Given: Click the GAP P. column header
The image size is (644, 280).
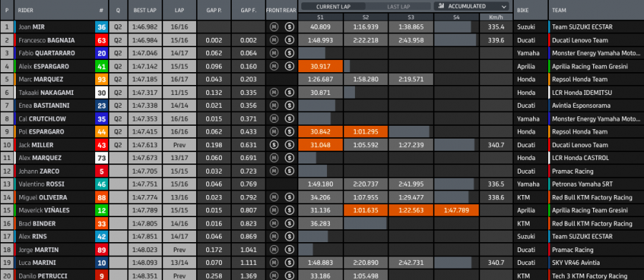Looking at the screenshot, I should pyautogui.click(x=214, y=10).
